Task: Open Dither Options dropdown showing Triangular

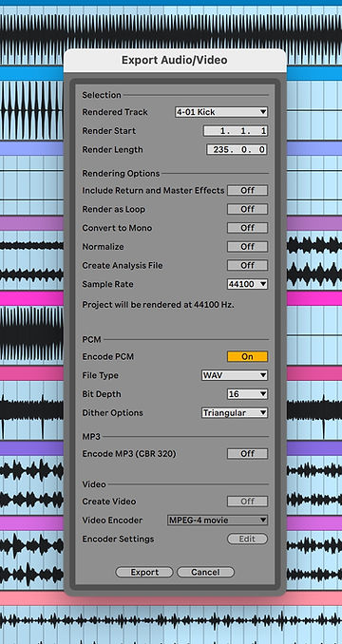Action: (235, 413)
